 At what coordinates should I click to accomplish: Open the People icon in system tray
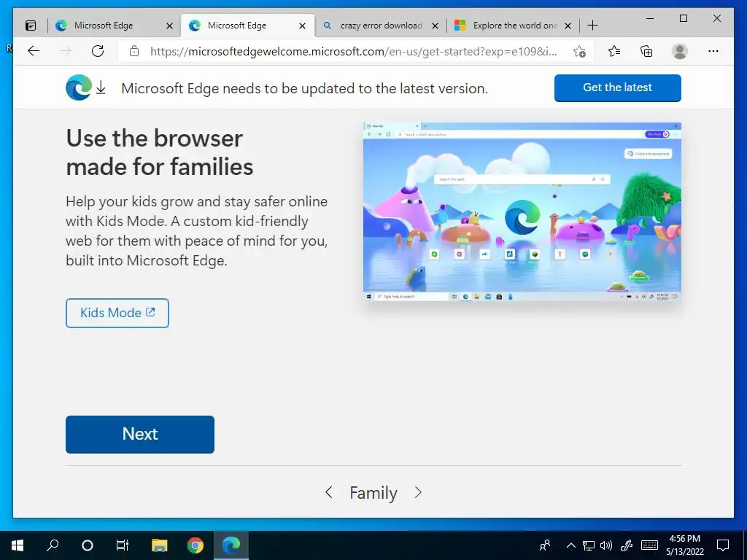pyautogui.click(x=545, y=545)
